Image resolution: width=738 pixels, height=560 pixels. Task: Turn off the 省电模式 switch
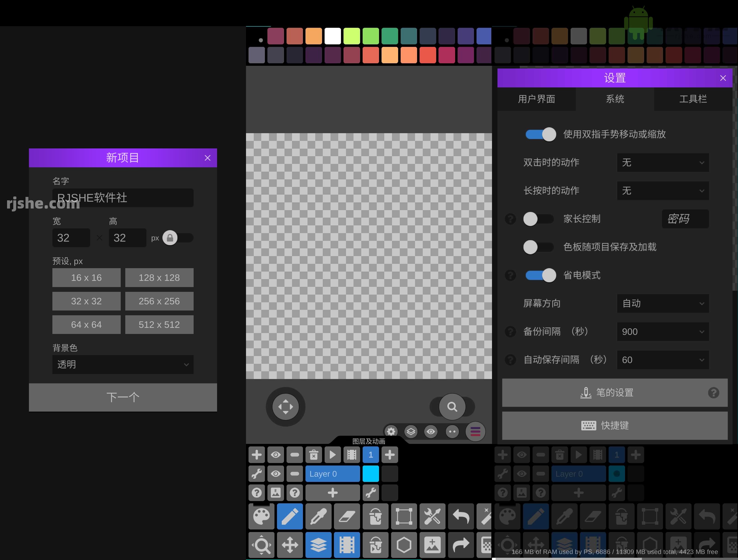(541, 275)
